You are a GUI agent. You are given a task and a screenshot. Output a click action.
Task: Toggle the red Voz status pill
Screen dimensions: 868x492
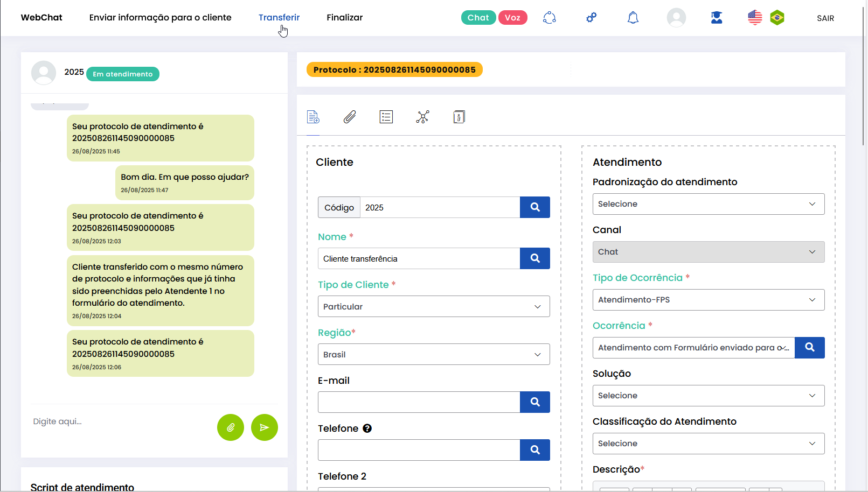click(512, 18)
